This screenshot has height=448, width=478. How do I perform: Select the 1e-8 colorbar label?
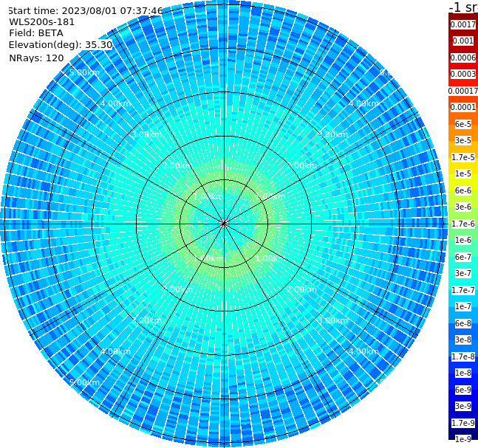click(463, 373)
